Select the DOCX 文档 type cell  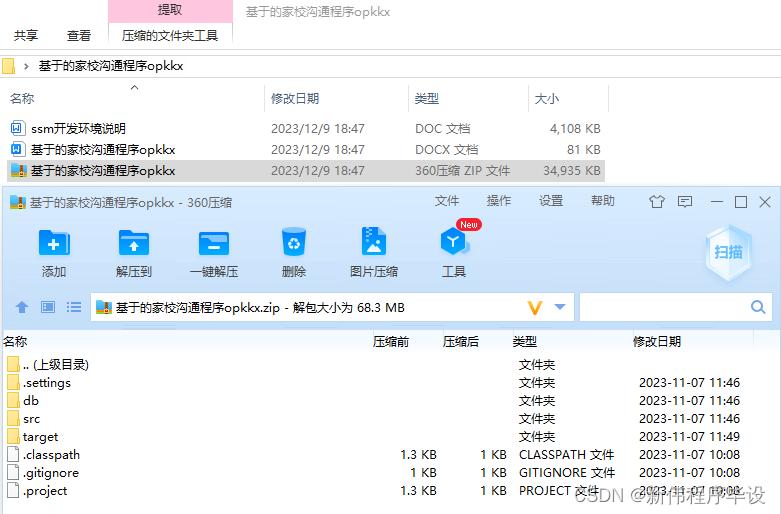pos(447,149)
